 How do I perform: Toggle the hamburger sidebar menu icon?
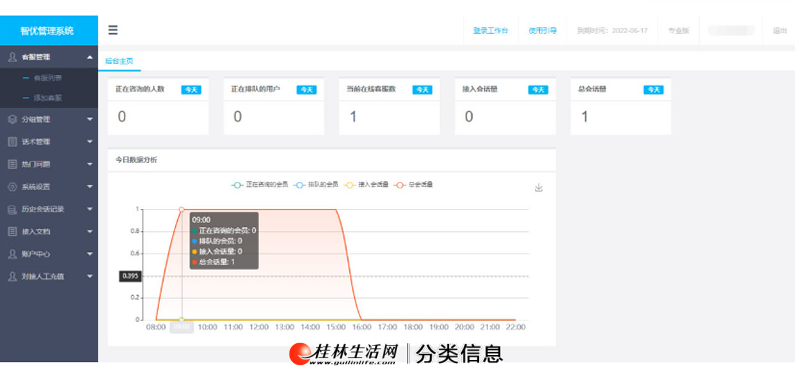click(113, 30)
